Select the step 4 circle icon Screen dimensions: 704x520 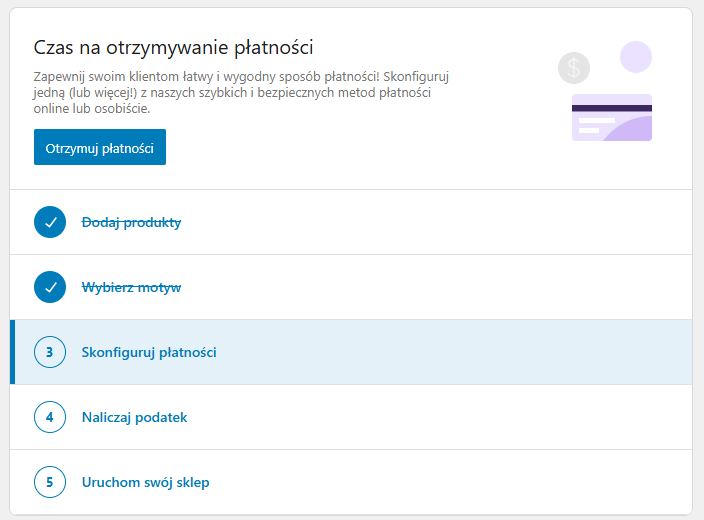[49, 417]
